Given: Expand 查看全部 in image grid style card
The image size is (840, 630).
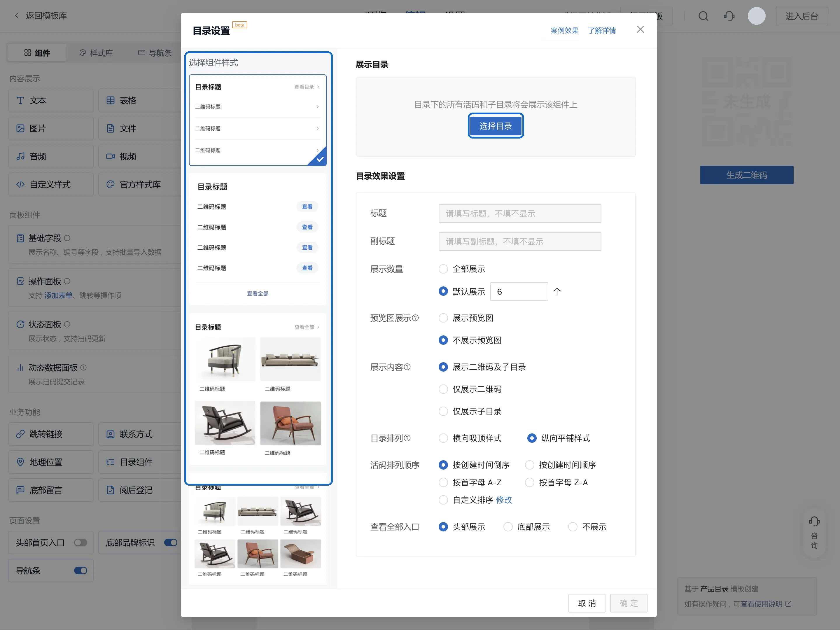Looking at the screenshot, I should [307, 327].
